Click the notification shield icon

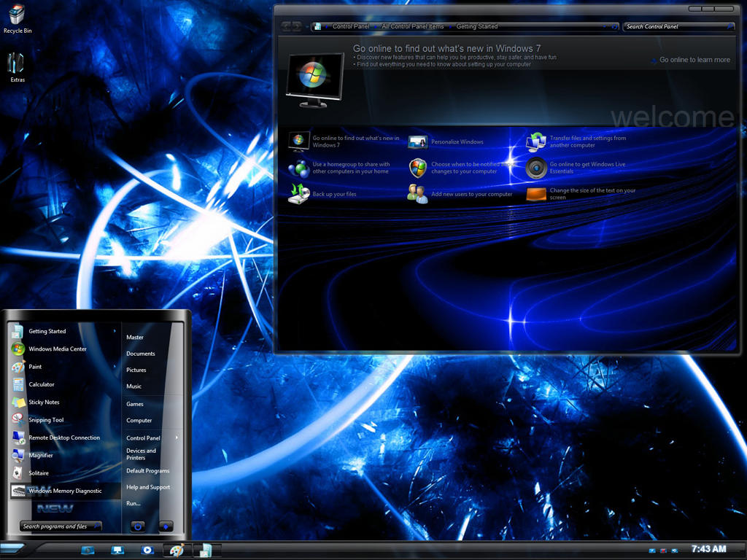tap(418, 168)
